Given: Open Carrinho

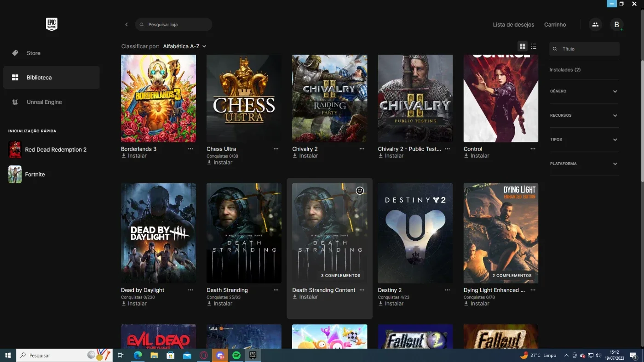Looking at the screenshot, I should pos(555,25).
